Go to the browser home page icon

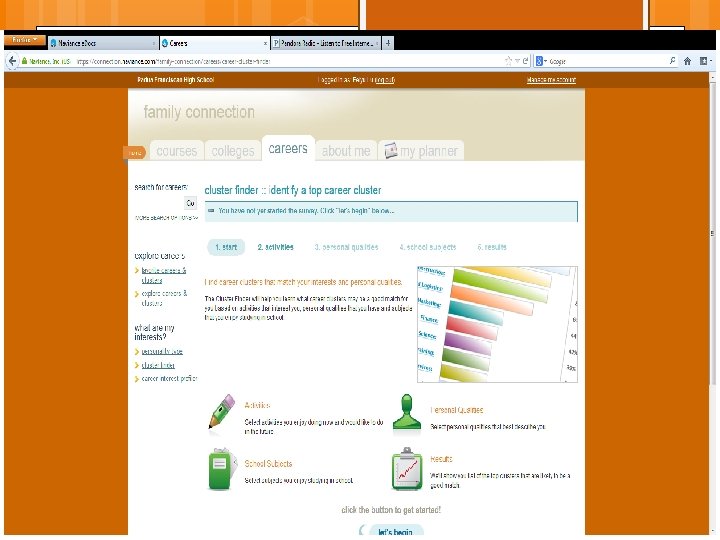click(687, 61)
